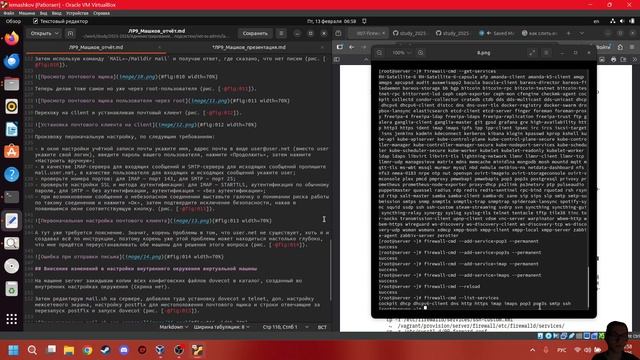Image resolution: width=640 pixels, height=360 pixels.
Task: Open the en keyboard layout indicator
Action: (596, 21)
